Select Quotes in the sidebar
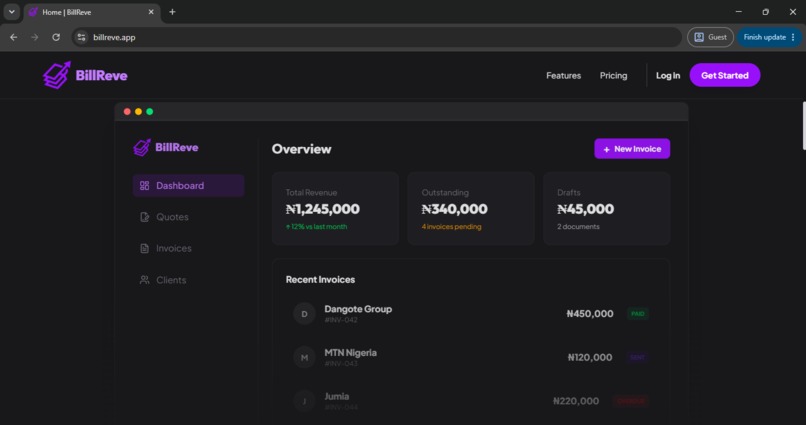Viewport: 806px width, 425px height. tap(188, 217)
